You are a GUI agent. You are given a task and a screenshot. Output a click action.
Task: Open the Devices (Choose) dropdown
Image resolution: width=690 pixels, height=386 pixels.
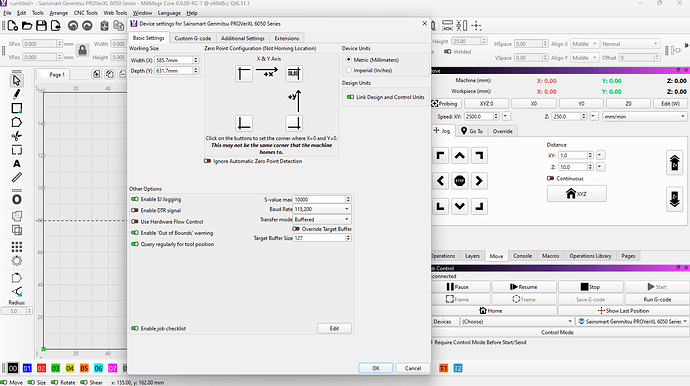pyautogui.click(x=517, y=321)
